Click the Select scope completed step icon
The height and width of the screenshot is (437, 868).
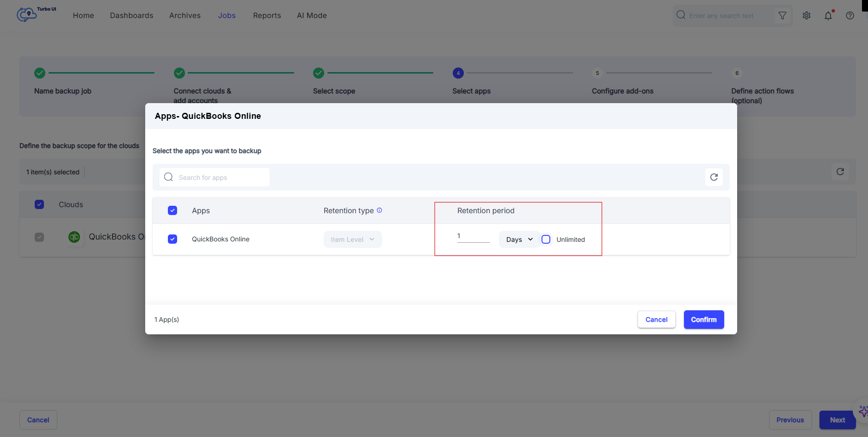tap(319, 73)
